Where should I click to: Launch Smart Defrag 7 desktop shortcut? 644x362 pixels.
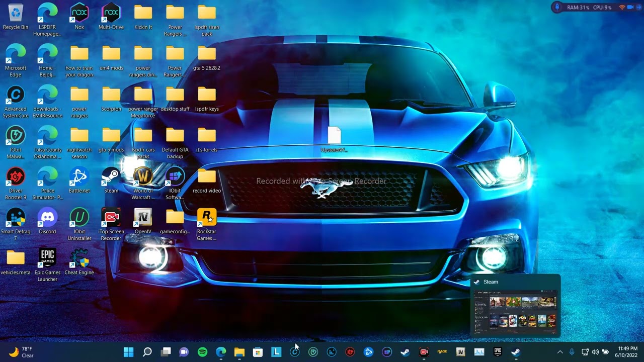click(x=16, y=224)
